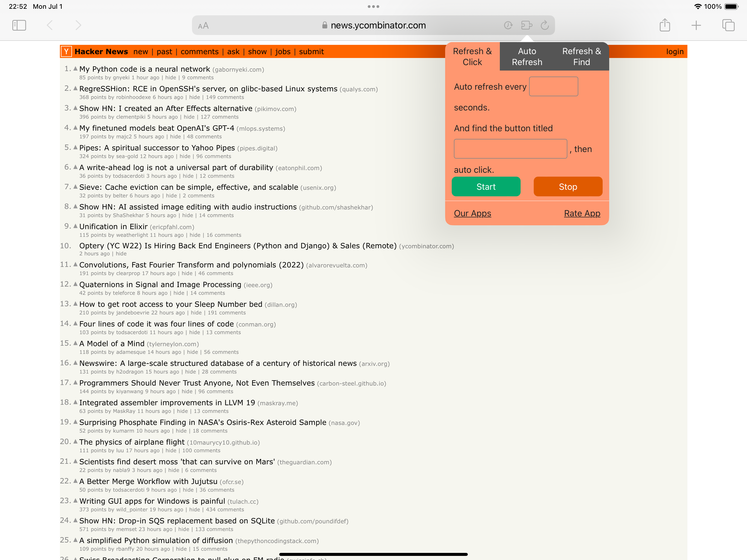
Task: Start the auto refresh with the green button
Action: [486, 186]
